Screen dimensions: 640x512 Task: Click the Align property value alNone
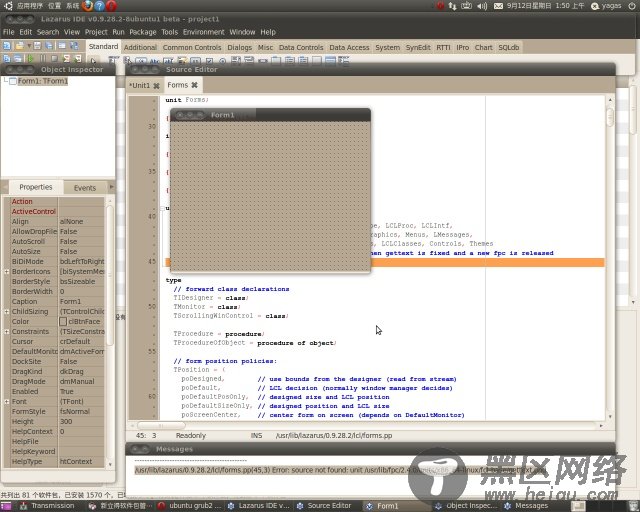[82, 221]
